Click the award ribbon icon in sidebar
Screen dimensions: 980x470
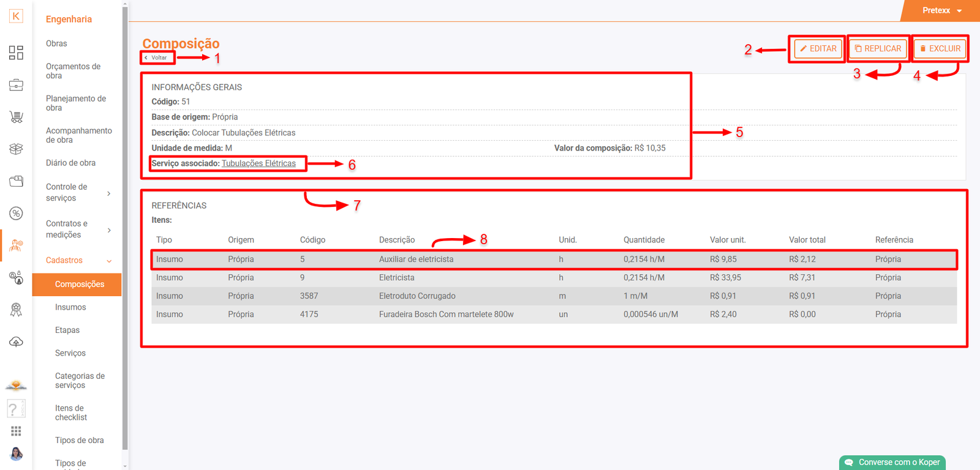pos(16,310)
